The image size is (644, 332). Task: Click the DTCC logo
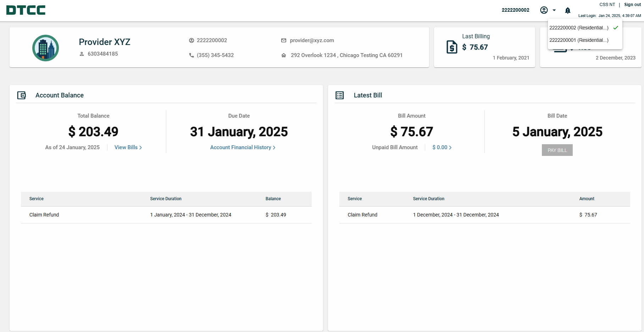point(25,10)
